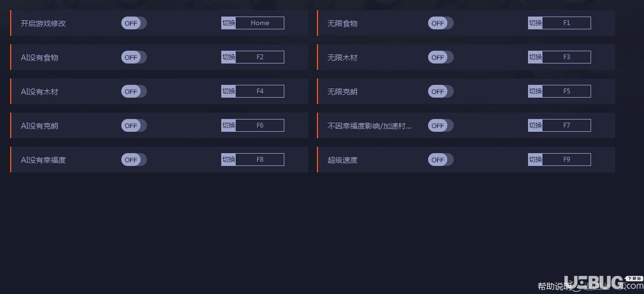The height and width of the screenshot is (294, 644).
Task: Click the 切换 label beside F6
Action: pyautogui.click(x=229, y=125)
